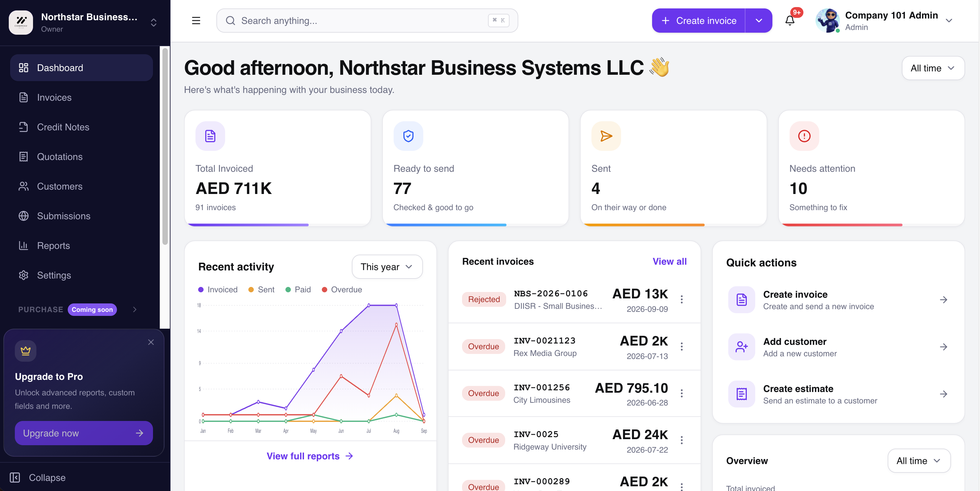Click the Create invoice button

click(x=699, y=21)
